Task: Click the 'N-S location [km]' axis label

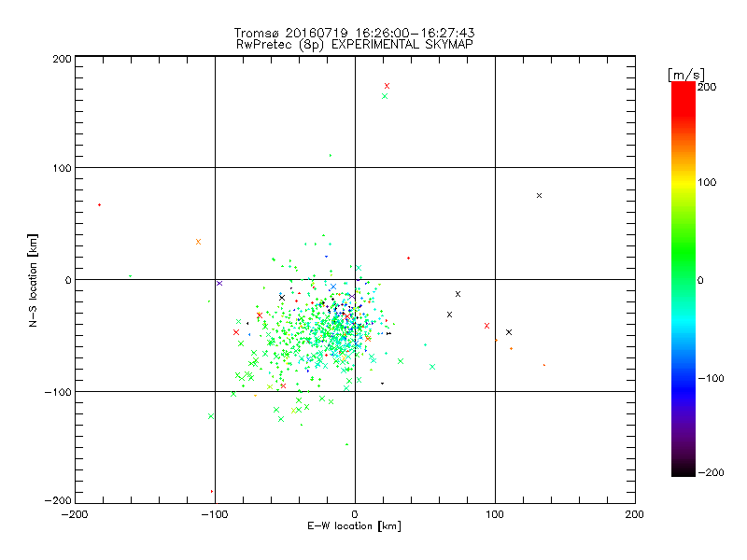Action: click(x=33, y=280)
